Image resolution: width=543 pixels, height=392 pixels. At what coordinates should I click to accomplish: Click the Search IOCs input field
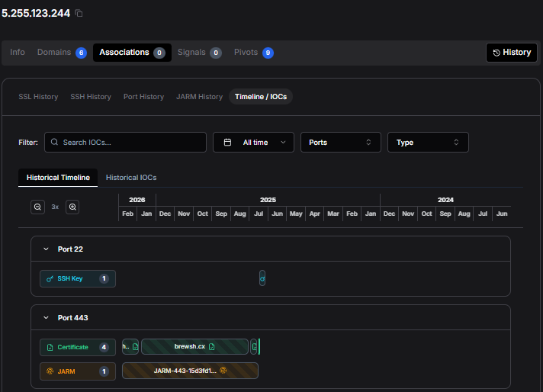tap(126, 143)
